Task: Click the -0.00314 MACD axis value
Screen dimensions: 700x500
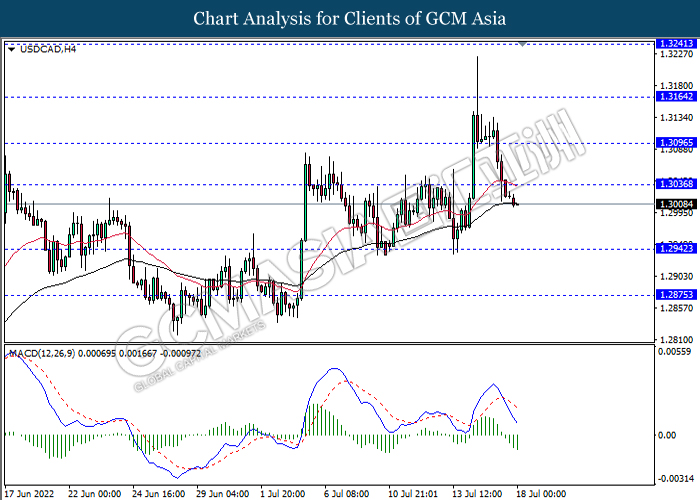Action: (674, 479)
